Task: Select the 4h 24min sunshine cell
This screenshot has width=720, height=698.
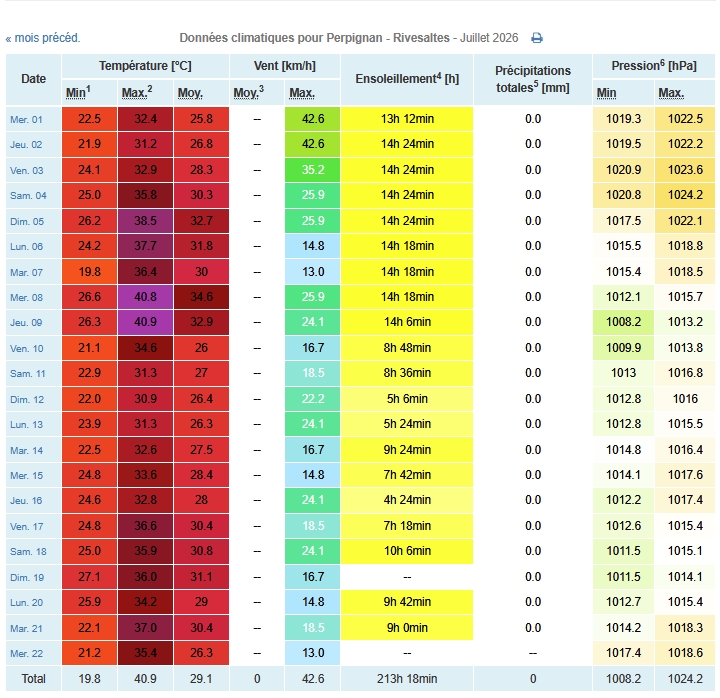Action: 407,500
